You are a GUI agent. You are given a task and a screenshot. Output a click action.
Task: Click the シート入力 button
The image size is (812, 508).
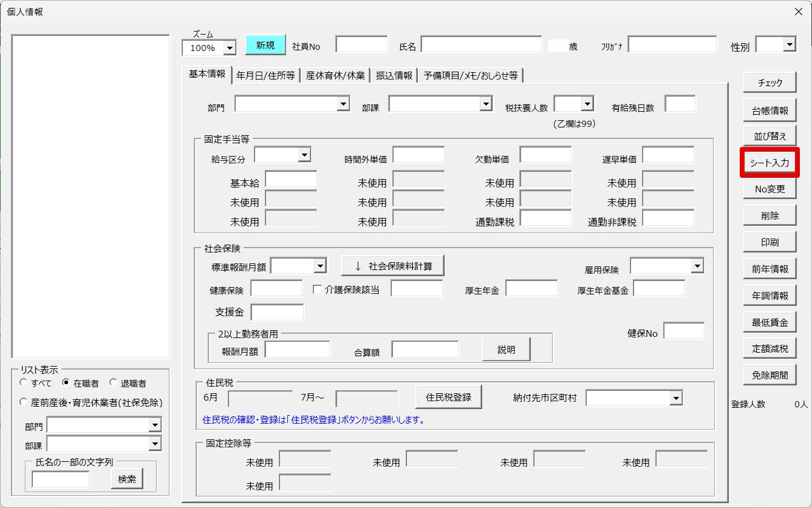pyautogui.click(x=769, y=163)
